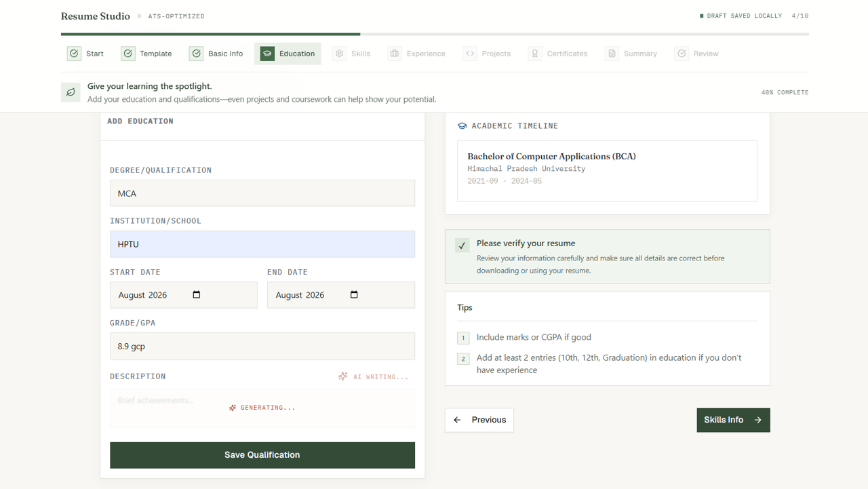Click the Description text area
This screenshot has width=868, height=489.
pos(262,408)
